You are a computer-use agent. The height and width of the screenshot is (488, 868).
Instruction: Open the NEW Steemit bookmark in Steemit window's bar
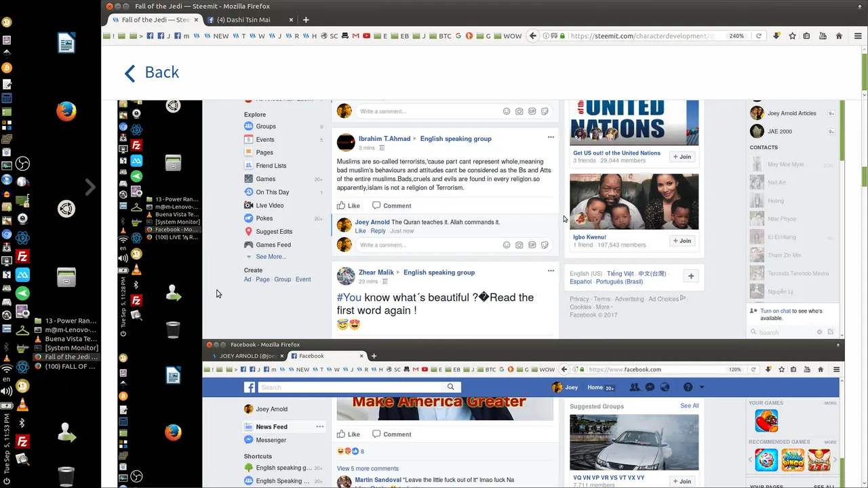pos(216,36)
